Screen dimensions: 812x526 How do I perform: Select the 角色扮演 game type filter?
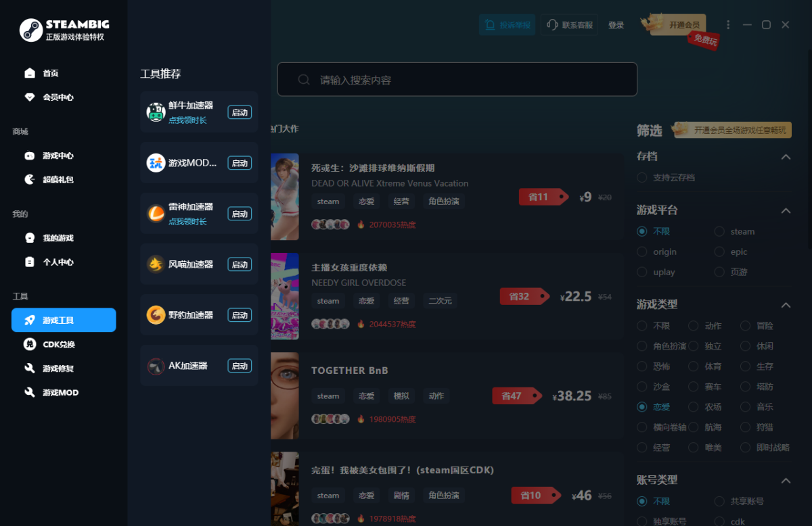tap(641, 346)
